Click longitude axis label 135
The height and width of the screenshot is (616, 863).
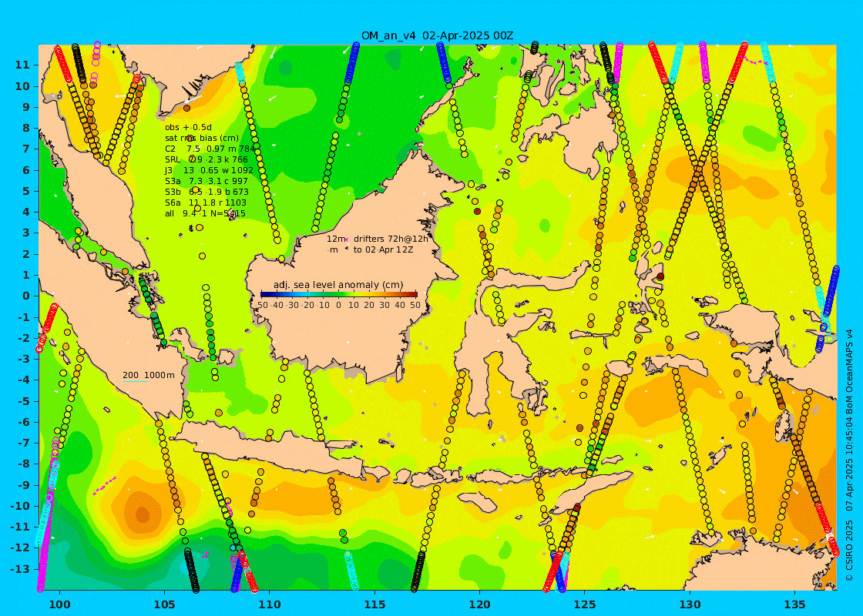coord(795,604)
